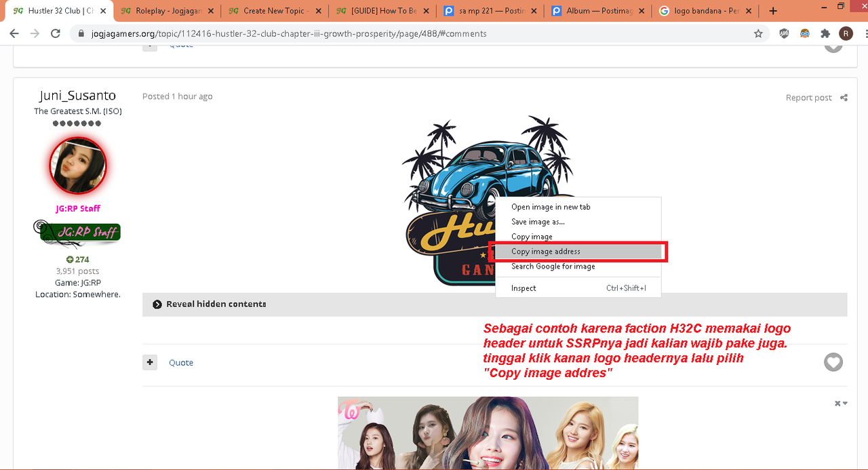Open Juni_Susanto's profile name link

78,95
